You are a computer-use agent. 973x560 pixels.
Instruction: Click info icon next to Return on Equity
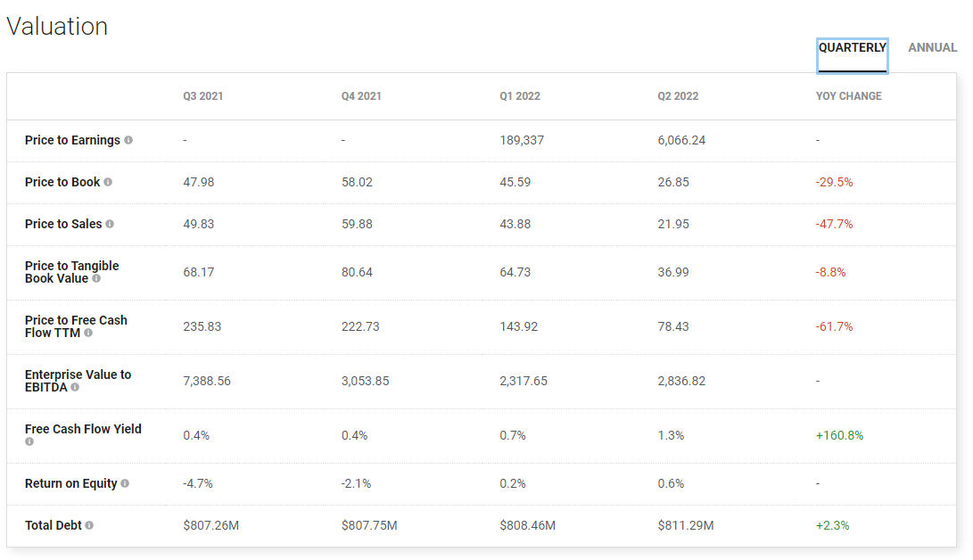(x=125, y=483)
